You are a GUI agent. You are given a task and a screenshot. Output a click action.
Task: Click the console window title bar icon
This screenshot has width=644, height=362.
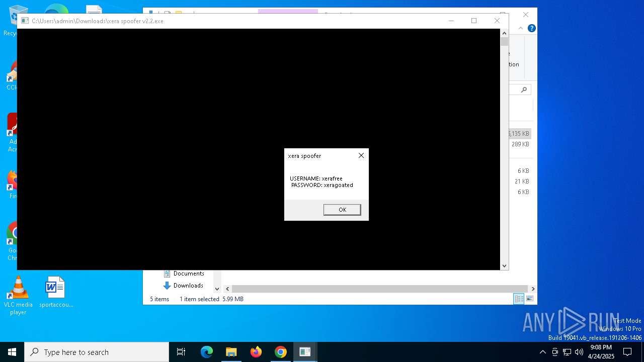pyautogui.click(x=25, y=21)
